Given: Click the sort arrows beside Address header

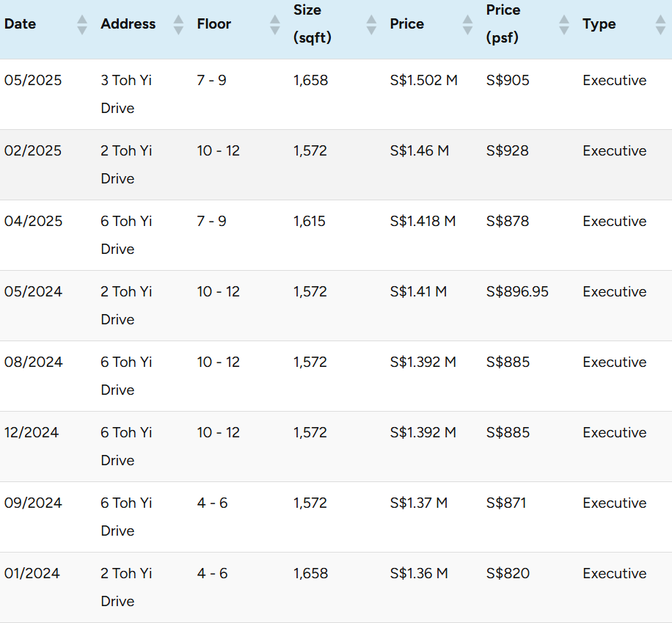Looking at the screenshot, I should point(178,24).
